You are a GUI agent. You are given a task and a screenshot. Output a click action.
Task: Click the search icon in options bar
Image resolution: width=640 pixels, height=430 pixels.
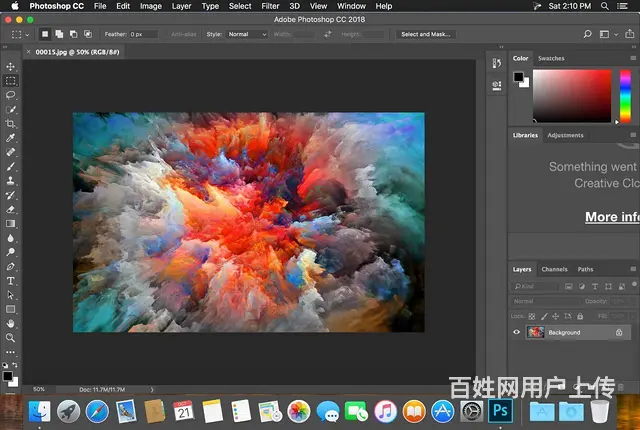tap(587, 34)
